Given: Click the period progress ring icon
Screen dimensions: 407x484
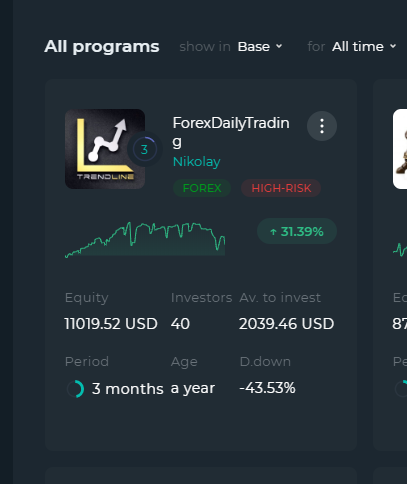Looking at the screenshot, I should tap(75, 389).
